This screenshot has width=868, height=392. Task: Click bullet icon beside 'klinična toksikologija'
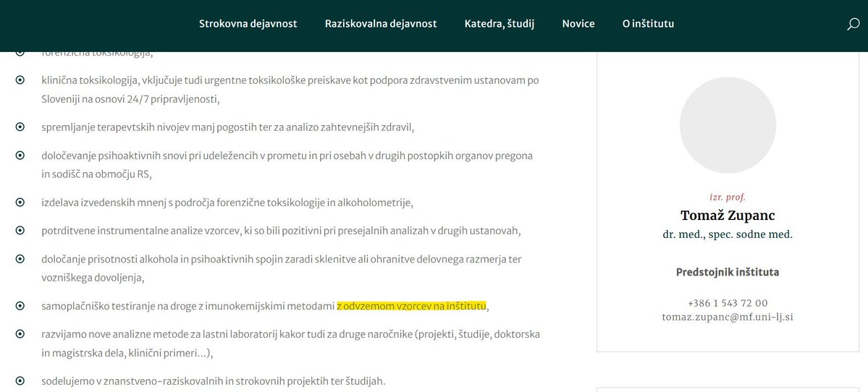(x=20, y=80)
